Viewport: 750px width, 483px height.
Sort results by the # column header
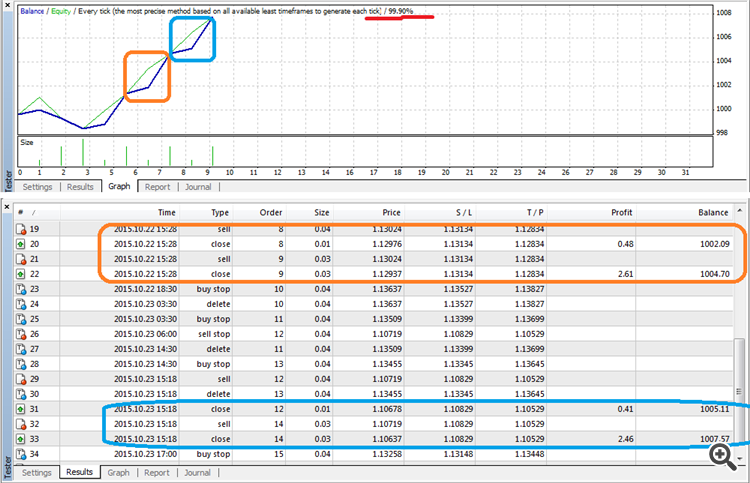(37, 212)
